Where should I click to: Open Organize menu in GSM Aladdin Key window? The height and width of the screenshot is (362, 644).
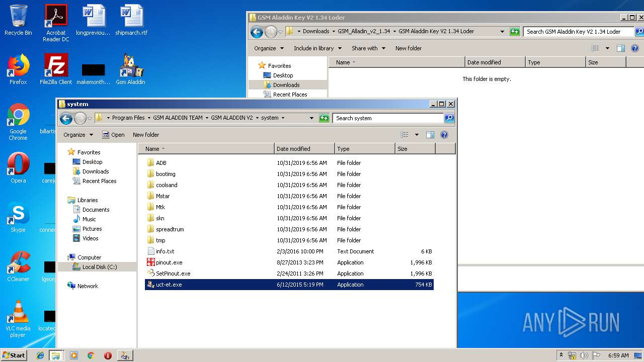tap(269, 48)
